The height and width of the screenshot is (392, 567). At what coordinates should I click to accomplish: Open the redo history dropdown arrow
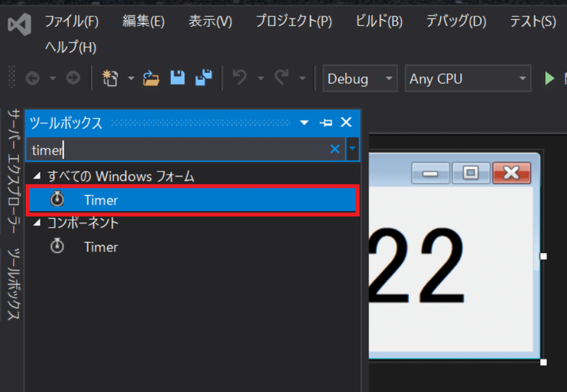(303, 78)
